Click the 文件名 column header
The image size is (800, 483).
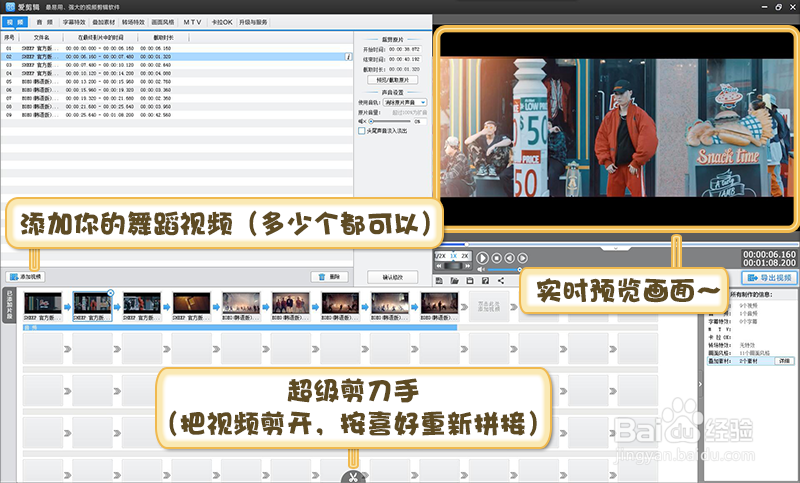click(41, 38)
